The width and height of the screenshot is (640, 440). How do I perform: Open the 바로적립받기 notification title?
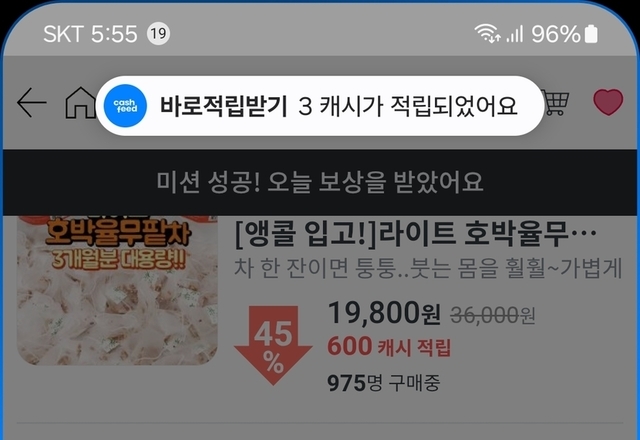point(223,106)
